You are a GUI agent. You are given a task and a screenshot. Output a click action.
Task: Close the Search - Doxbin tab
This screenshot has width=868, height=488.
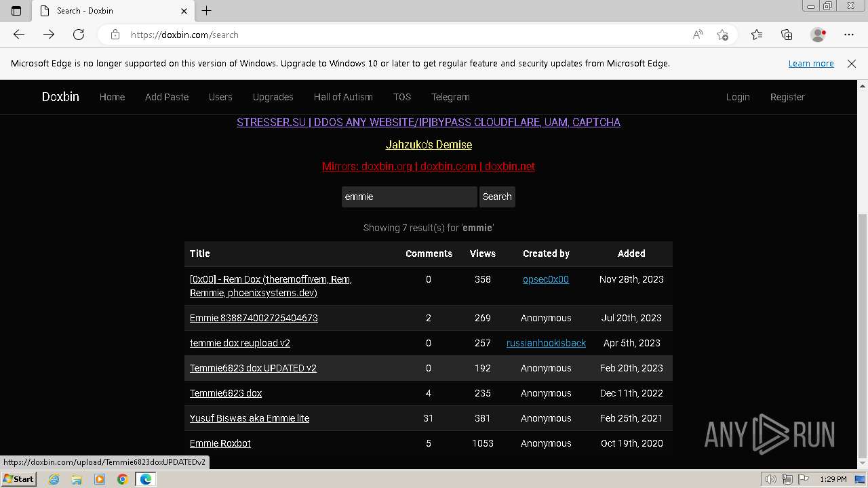pyautogui.click(x=184, y=11)
